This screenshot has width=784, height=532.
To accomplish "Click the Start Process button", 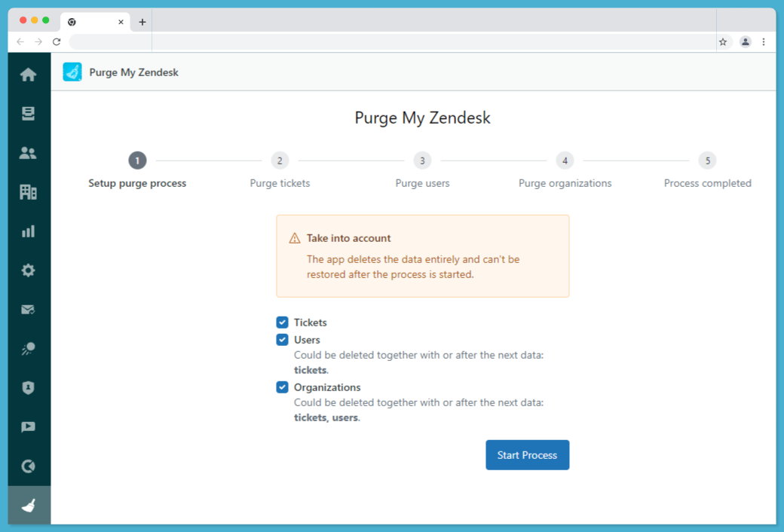I will tap(528, 455).
